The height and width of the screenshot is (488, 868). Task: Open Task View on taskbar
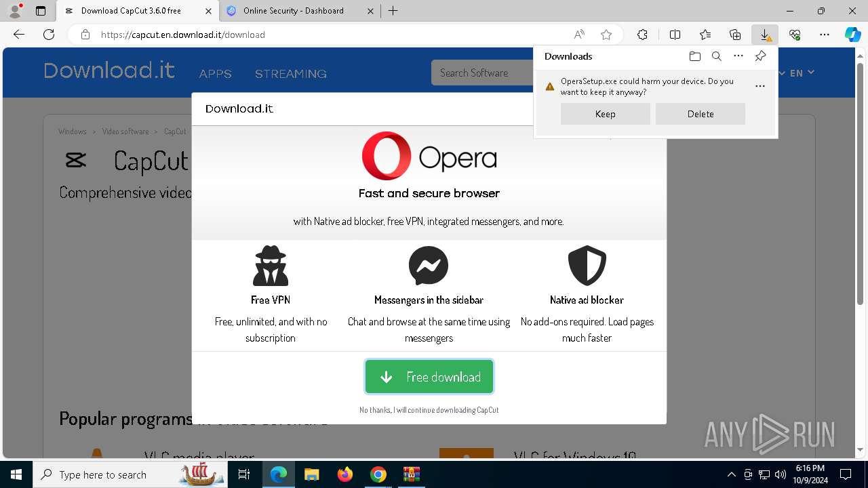click(x=245, y=474)
